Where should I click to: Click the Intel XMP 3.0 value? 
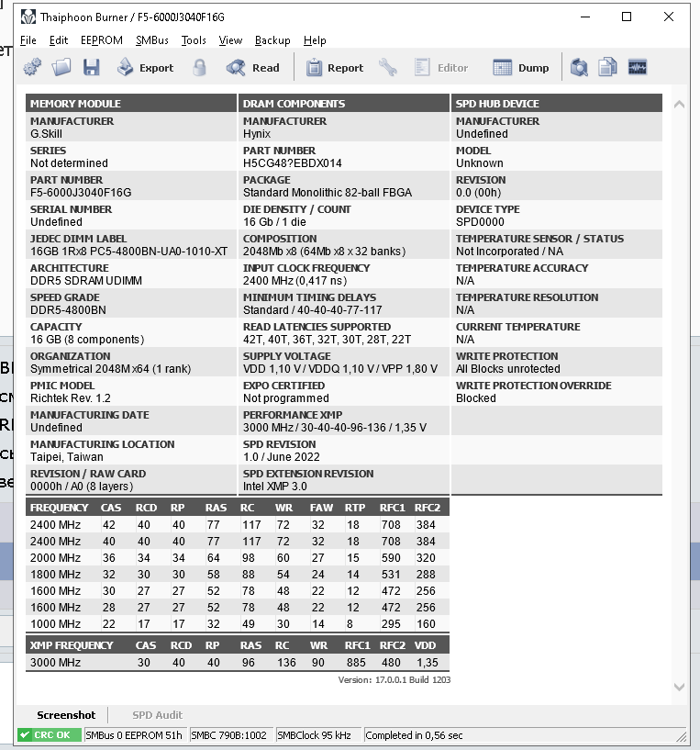tap(275, 486)
